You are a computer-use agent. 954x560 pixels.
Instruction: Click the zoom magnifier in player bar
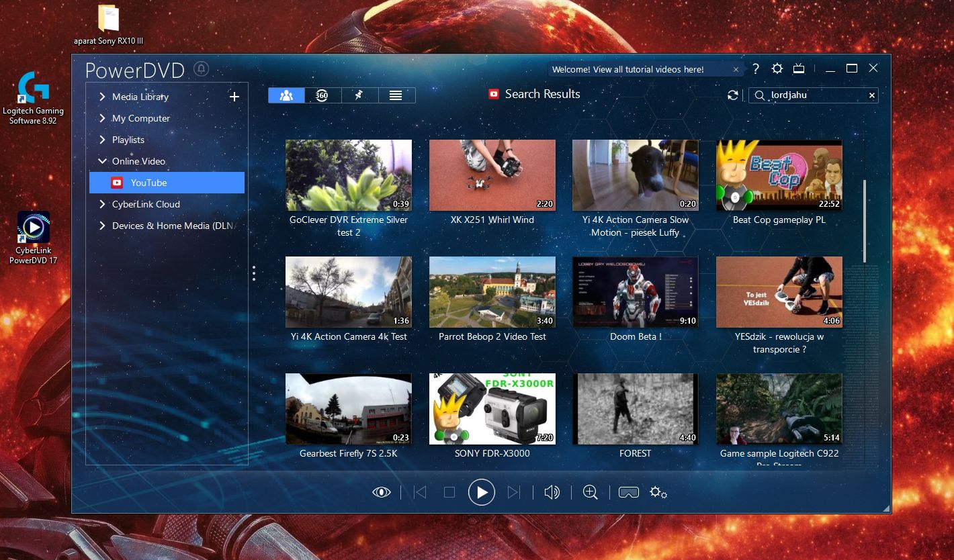(x=591, y=492)
